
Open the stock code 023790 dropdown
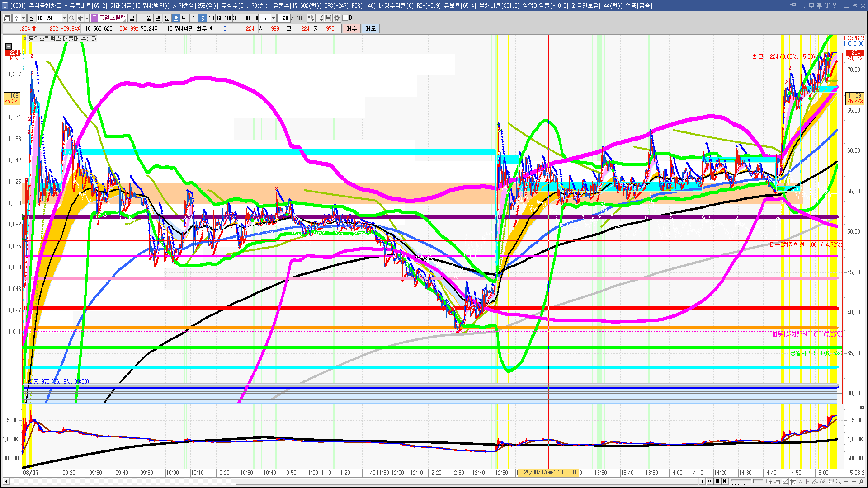64,18
